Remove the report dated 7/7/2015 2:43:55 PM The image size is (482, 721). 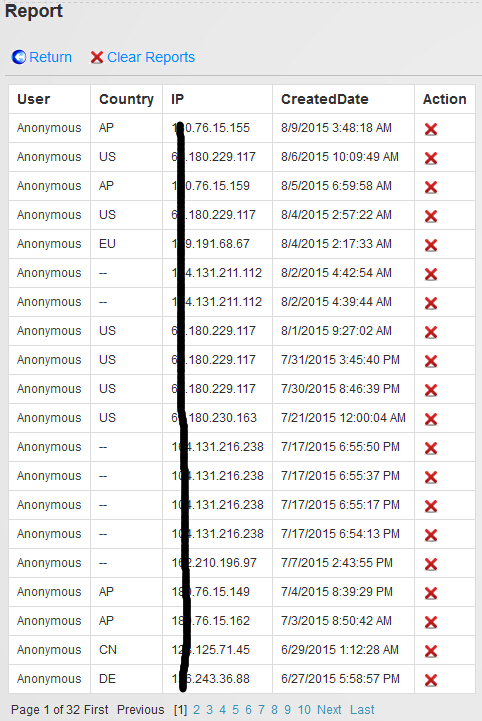(x=431, y=564)
